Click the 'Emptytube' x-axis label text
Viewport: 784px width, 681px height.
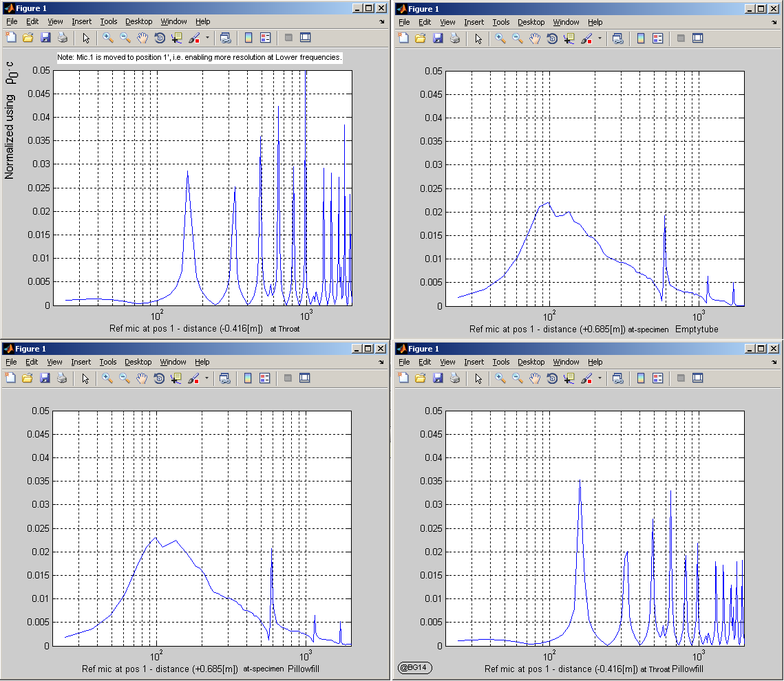pyautogui.click(x=697, y=329)
